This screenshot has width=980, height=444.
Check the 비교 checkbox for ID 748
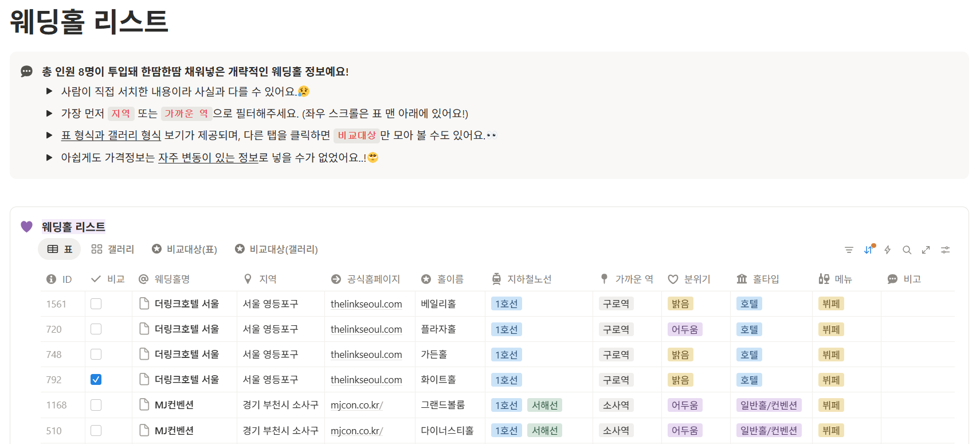coord(96,354)
